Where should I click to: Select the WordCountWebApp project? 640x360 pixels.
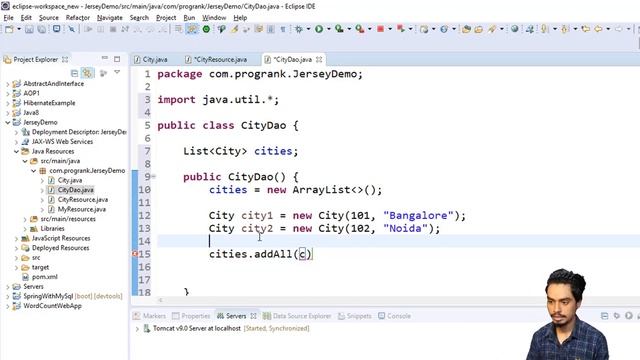coord(52,306)
